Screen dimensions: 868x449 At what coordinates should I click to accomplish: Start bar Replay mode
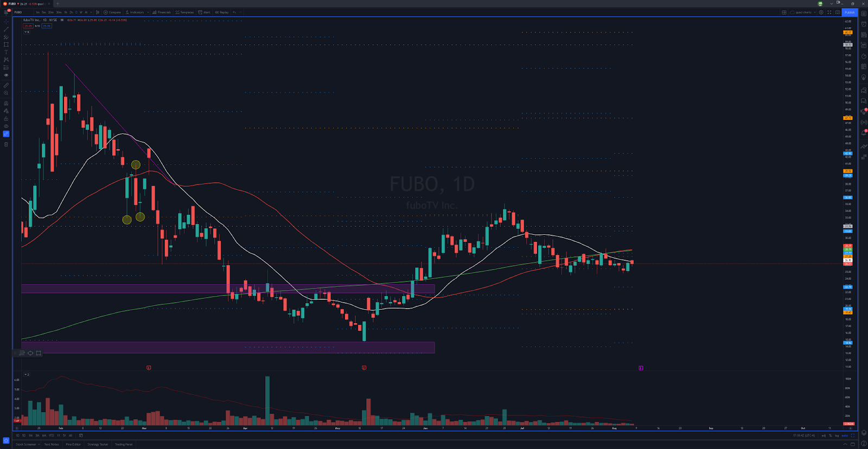pos(222,12)
